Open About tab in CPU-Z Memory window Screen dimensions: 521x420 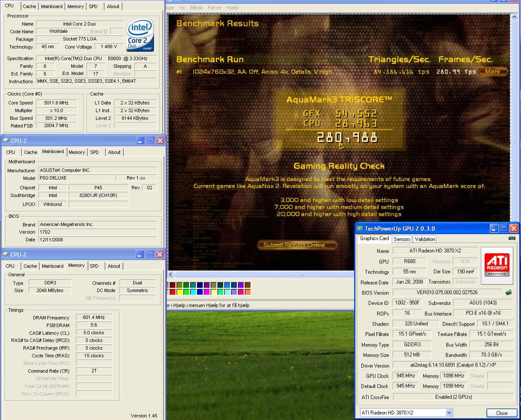point(114,266)
